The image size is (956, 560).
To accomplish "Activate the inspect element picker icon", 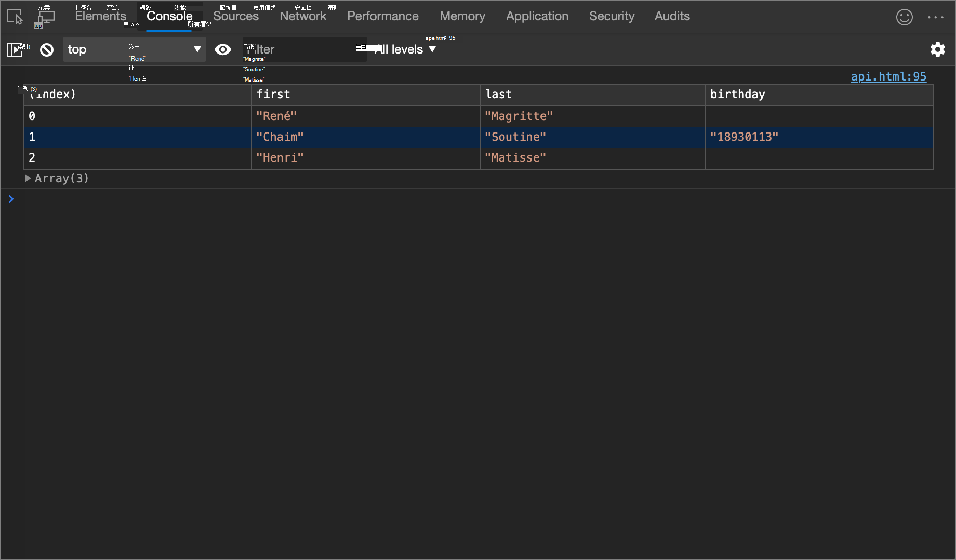I will pyautogui.click(x=15, y=17).
